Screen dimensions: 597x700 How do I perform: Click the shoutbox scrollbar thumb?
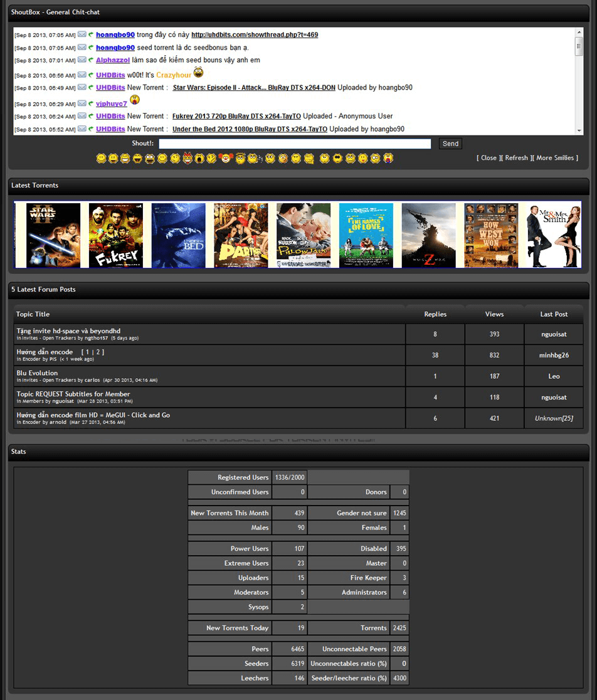pos(579,46)
